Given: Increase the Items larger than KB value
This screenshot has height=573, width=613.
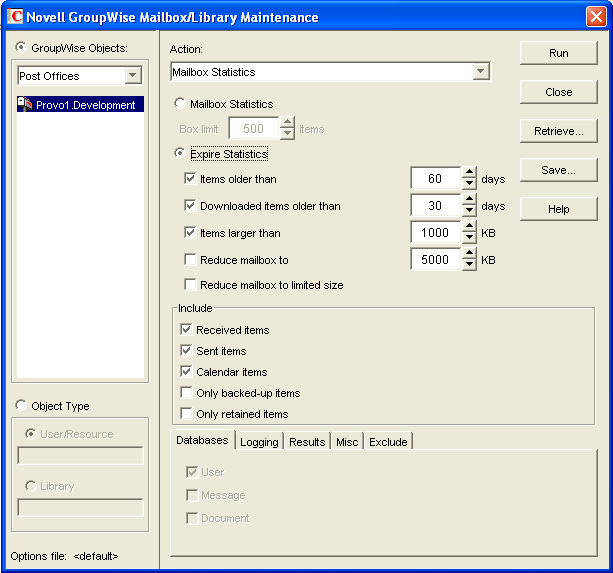Looking at the screenshot, I should pos(469,226).
